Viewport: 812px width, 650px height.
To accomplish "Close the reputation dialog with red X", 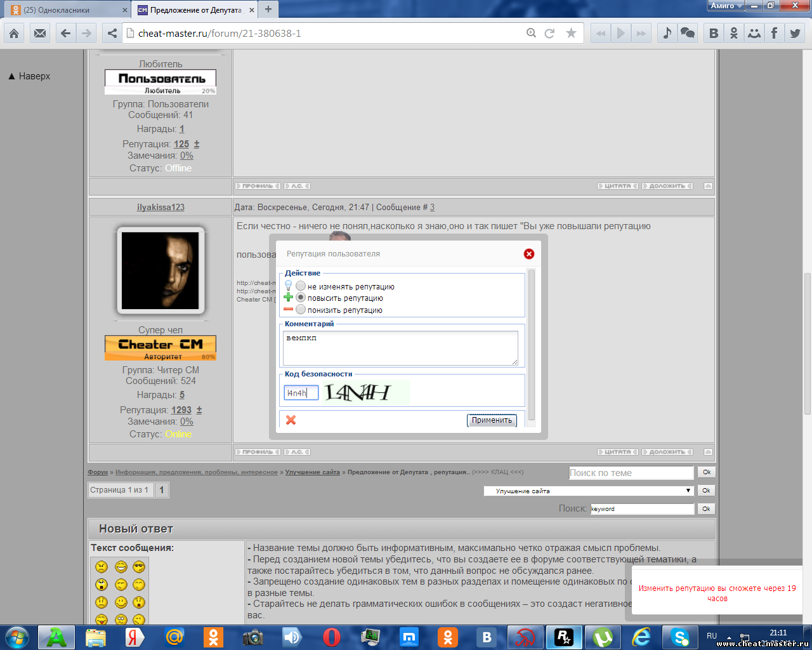I will click(x=528, y=254).
